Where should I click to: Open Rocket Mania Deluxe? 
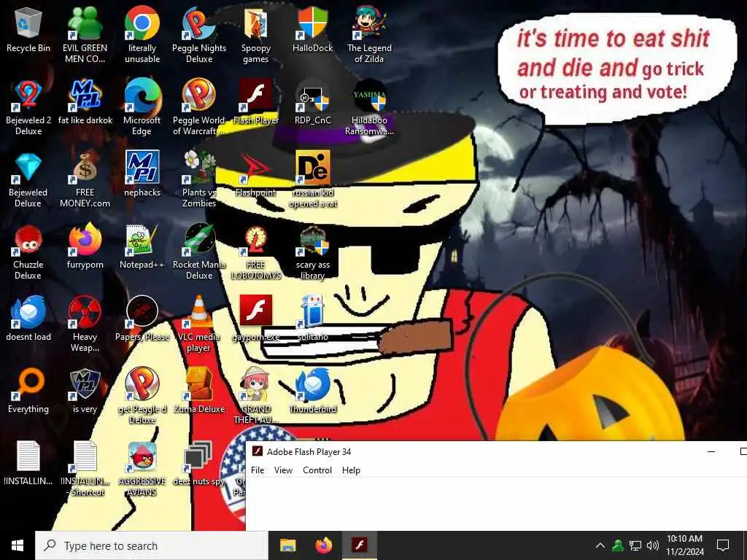[x=199, y=252]
